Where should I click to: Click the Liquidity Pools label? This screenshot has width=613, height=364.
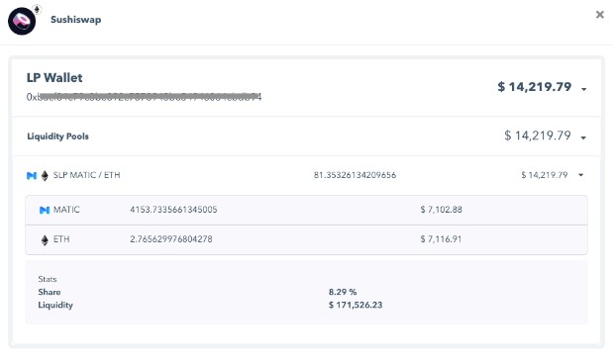point(57,136)
